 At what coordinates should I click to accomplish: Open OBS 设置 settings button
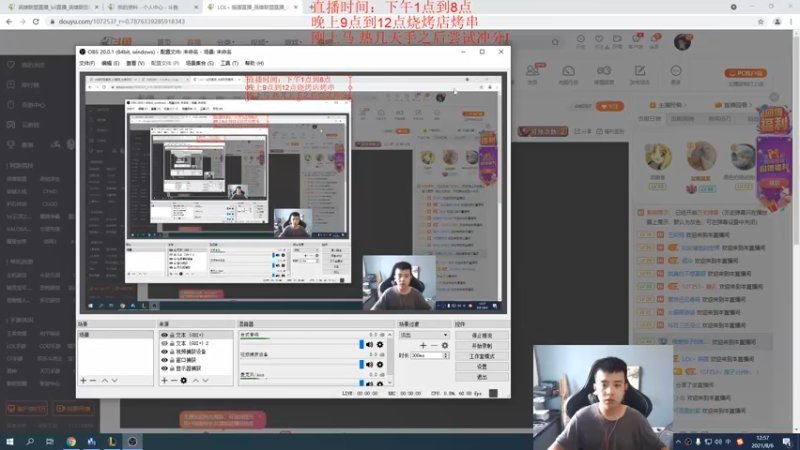[482, 366]
